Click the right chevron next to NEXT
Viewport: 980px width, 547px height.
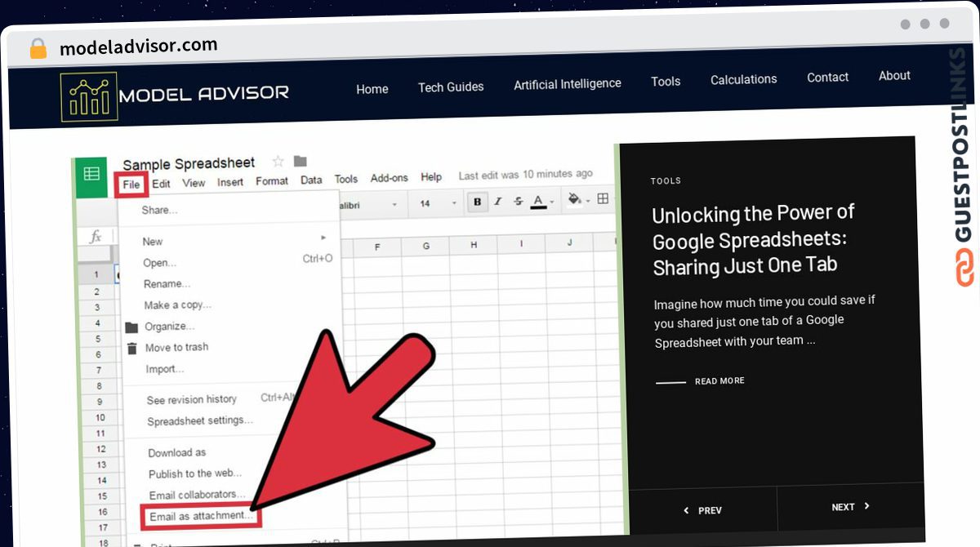click(x=866, y=506)
